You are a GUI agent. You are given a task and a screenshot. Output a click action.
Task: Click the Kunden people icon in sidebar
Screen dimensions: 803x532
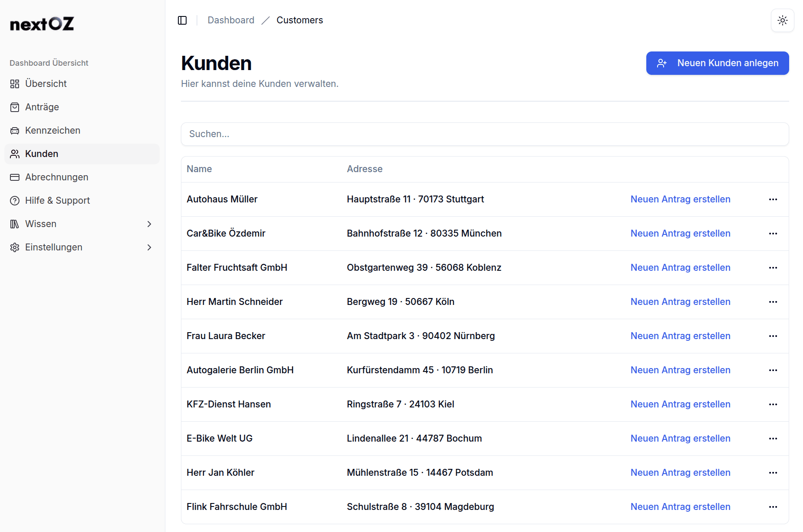[x=15, y=154]
